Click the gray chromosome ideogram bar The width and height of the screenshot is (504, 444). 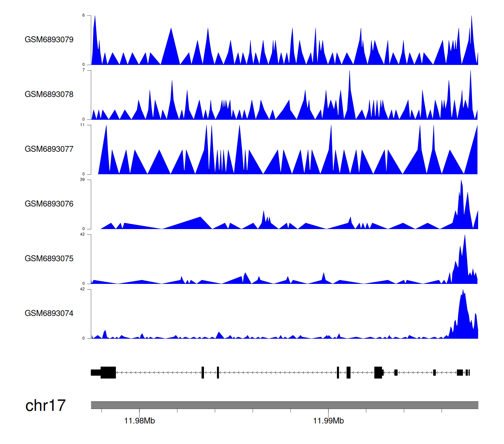pos(284,405)
